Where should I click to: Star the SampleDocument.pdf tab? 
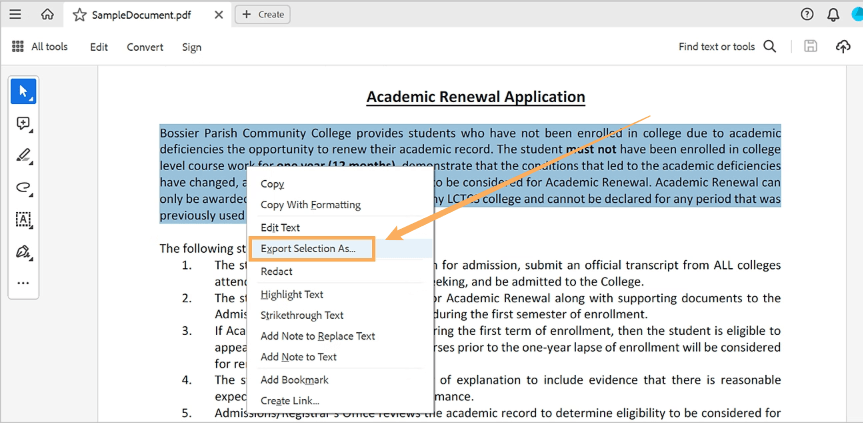(80, 15)
